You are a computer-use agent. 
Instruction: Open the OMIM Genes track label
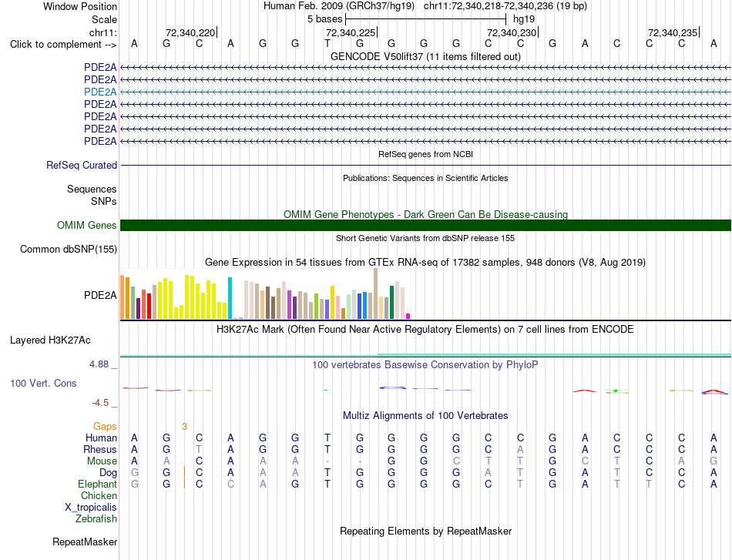point(87,226)
